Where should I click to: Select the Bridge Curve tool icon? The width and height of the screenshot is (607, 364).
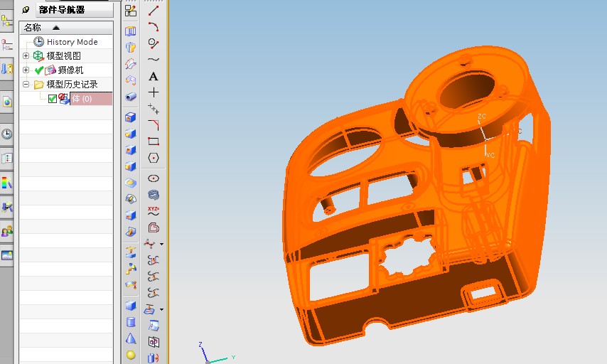154,260
